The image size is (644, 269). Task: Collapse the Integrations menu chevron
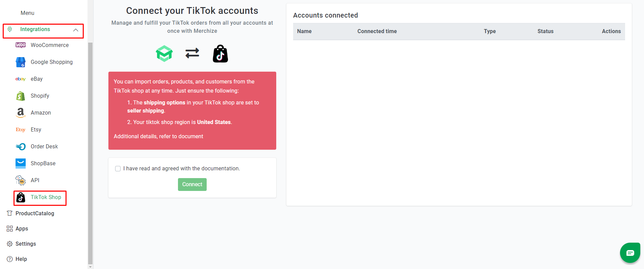click(x=76, y=30)
